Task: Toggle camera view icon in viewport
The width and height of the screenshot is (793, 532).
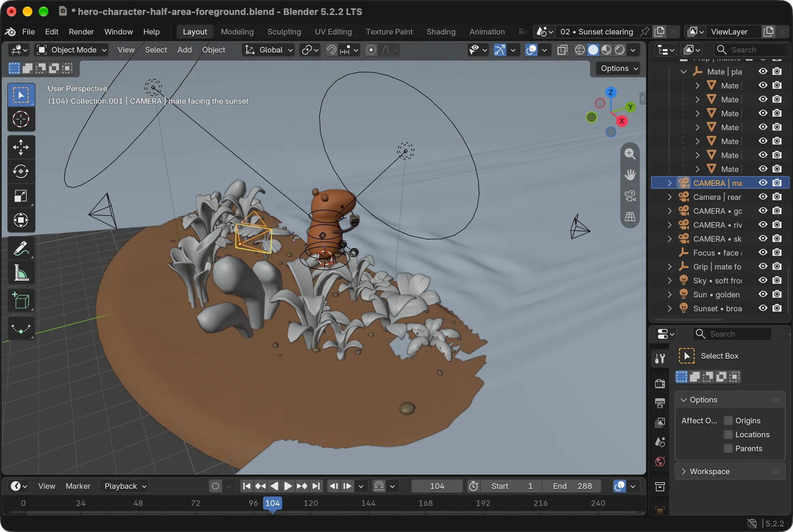Action: pos(630,196)
